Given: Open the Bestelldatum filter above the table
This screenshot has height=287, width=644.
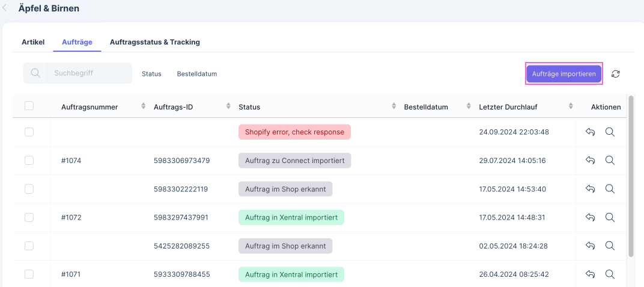Looking at the screenshot, I should click(x=196, y=74).
